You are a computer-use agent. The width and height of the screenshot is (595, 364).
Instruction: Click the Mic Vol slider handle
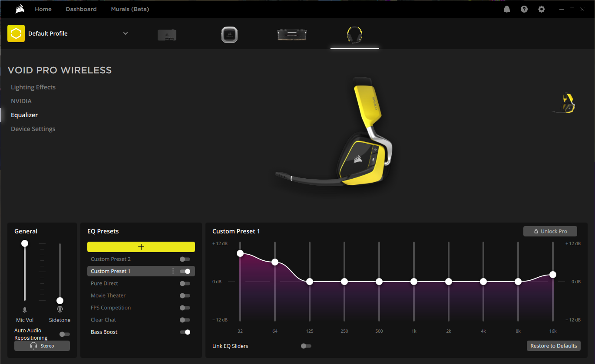coord(25,243)
